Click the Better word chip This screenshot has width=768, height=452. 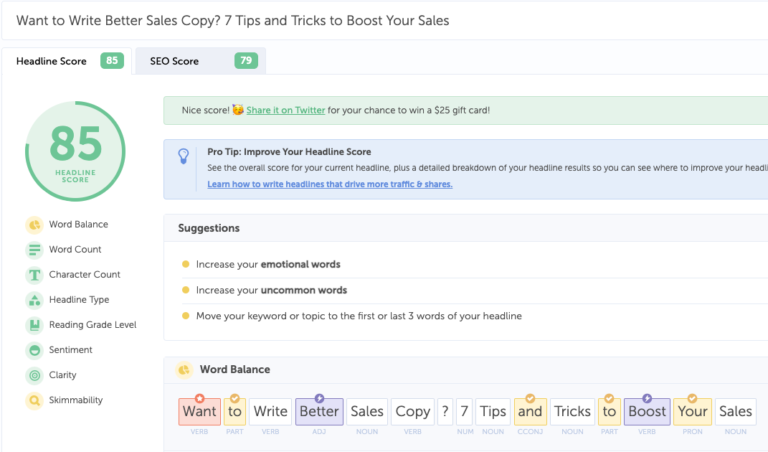[319, 411]
